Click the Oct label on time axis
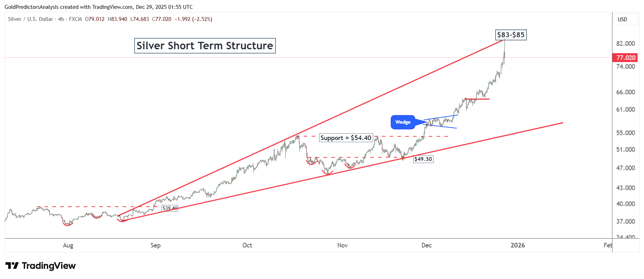The width and height of the screenshot is (644, 279). [247, 245]
